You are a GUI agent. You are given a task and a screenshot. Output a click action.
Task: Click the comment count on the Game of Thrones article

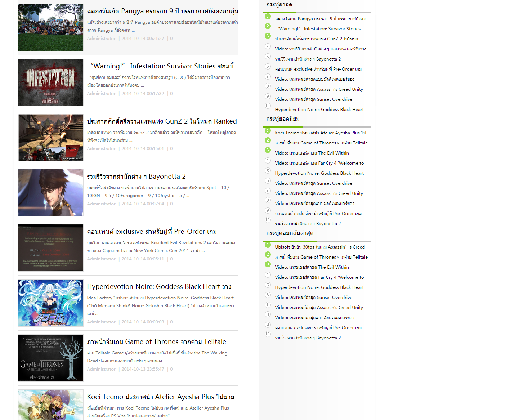click(x=171, y=369)
